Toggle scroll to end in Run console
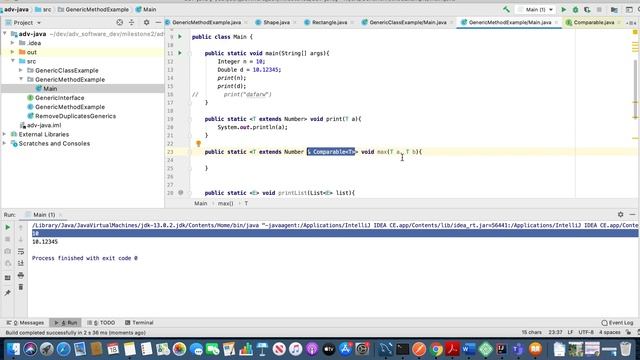This screenshot has height=360, width=640. click(21, 263)
